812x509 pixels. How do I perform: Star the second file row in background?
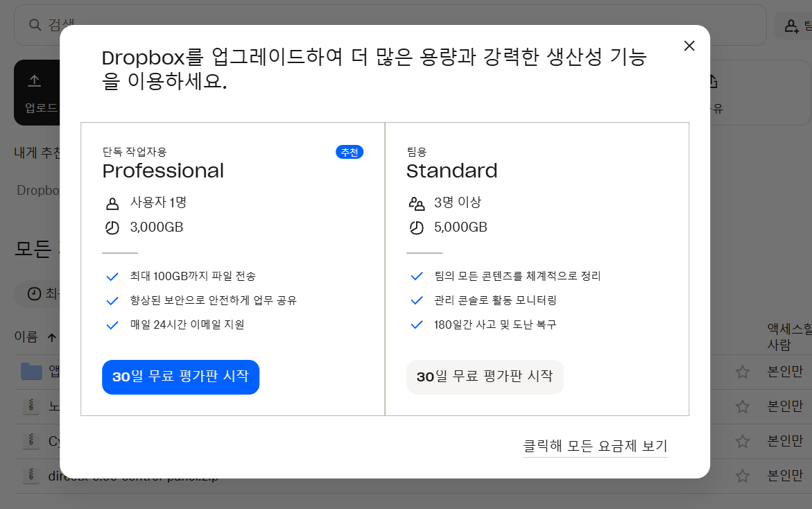pyautogui.click(x=743, y=406)
